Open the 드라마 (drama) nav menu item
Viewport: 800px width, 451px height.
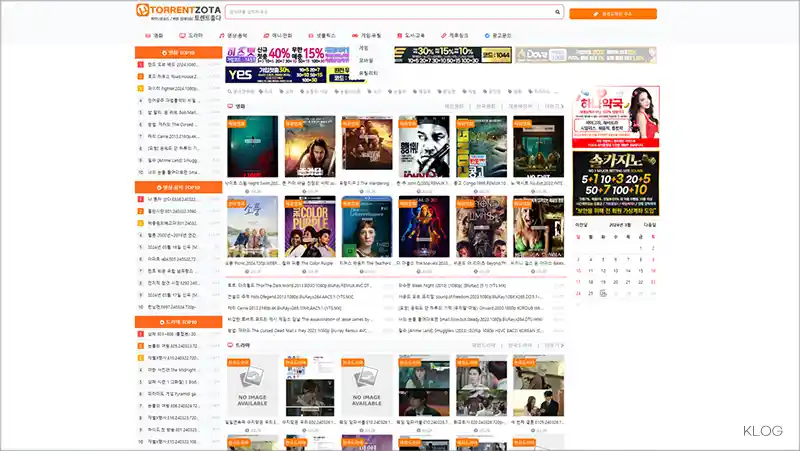(x=191, y=36)
